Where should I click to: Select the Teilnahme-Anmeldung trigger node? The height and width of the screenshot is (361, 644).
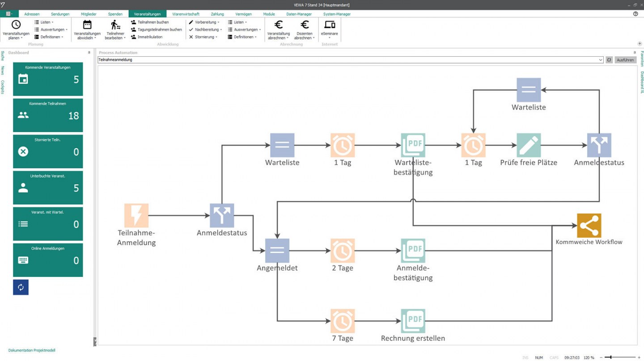point(136,215)
